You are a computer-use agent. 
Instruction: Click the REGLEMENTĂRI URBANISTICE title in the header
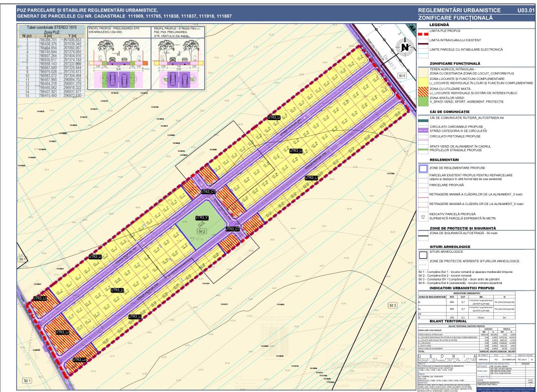click(459, 10)
